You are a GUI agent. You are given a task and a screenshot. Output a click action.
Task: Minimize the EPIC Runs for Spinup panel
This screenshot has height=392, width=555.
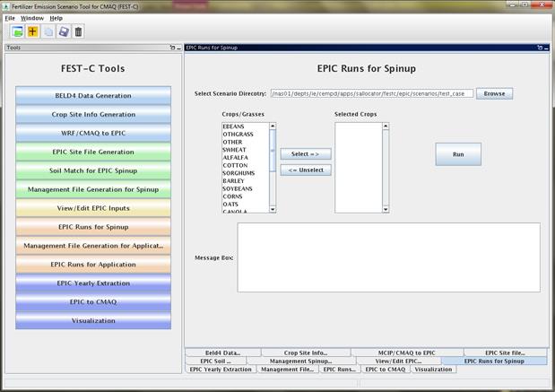547,48
